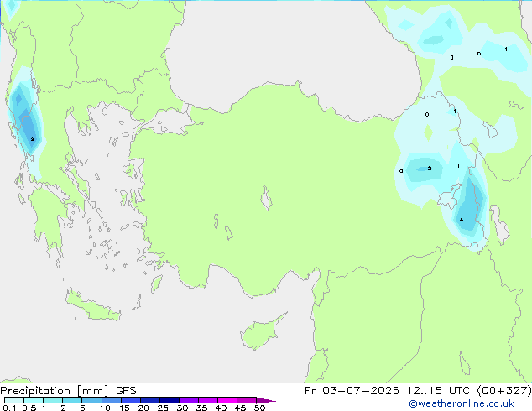Click the magenta swatch between 40 and 45
Screen dimensions: 532x411
pyautogui.click(x=227, y=400)
